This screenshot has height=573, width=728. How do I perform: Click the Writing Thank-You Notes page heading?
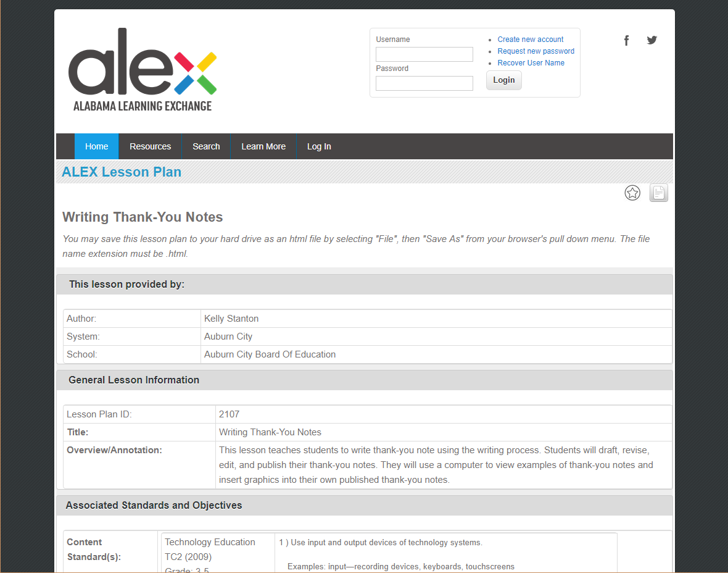[x=143, y=217]
